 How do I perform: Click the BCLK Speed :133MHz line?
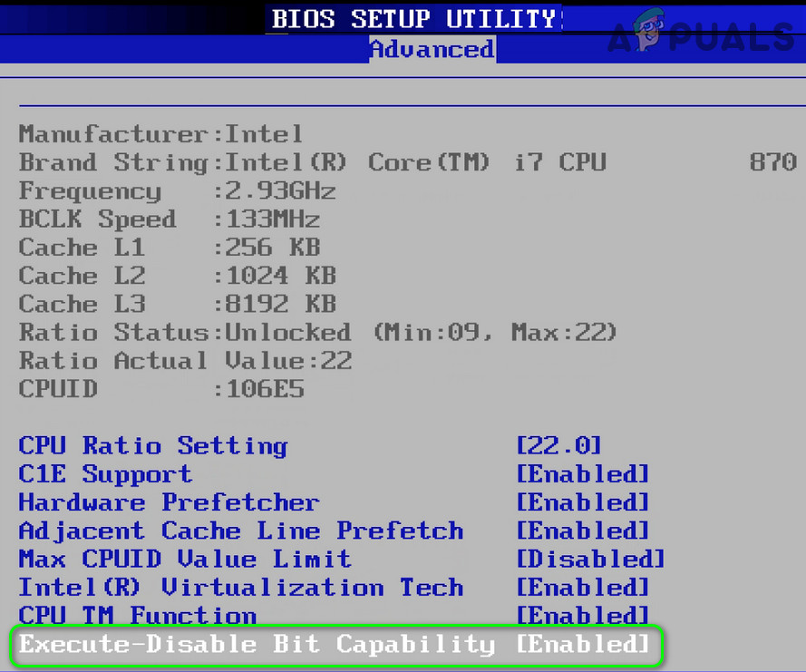coord(170,219)
